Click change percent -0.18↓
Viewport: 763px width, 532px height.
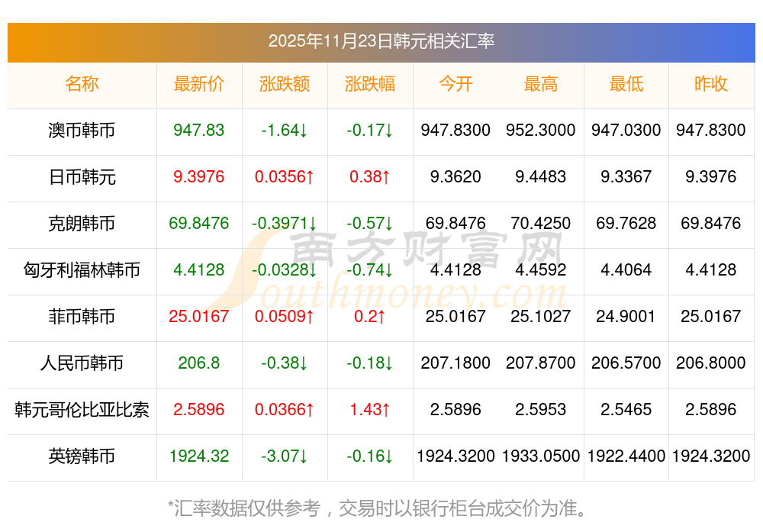pos(370,363)
